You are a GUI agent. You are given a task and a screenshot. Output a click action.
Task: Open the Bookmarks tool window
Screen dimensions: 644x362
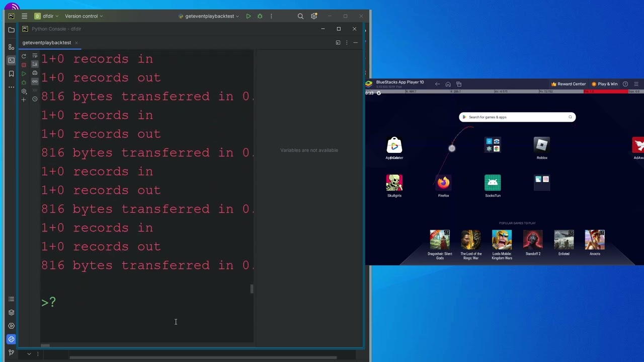pyautogui.click(x=11, y=74)
